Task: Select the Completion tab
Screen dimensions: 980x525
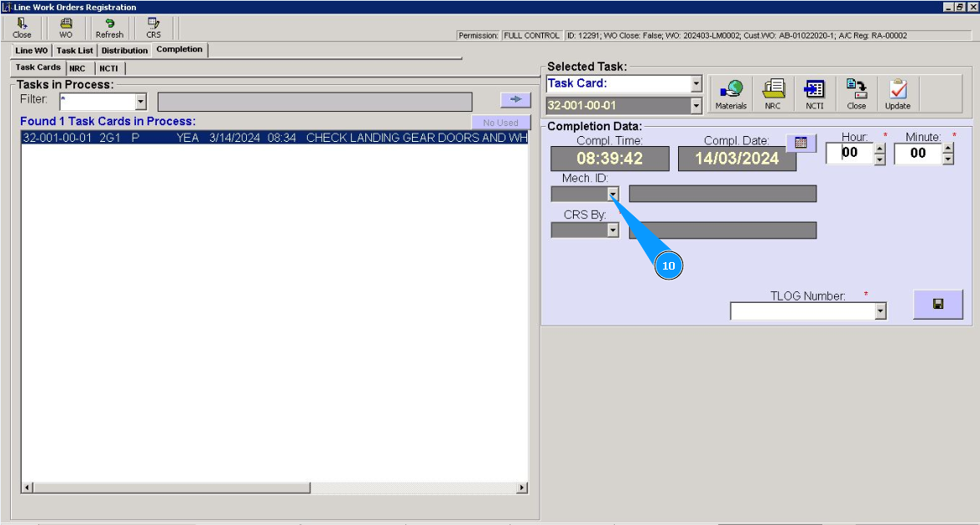Action: coord(179,49)
